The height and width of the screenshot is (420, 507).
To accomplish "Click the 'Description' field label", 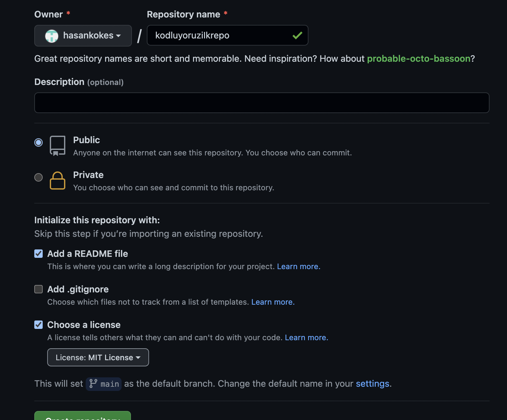I will pyautogui.click(x=59, y=82).
